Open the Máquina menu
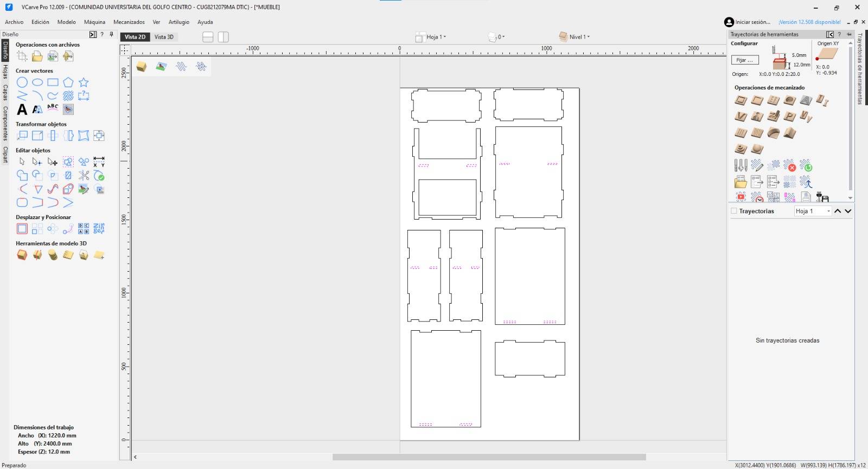 click(94, 22)
